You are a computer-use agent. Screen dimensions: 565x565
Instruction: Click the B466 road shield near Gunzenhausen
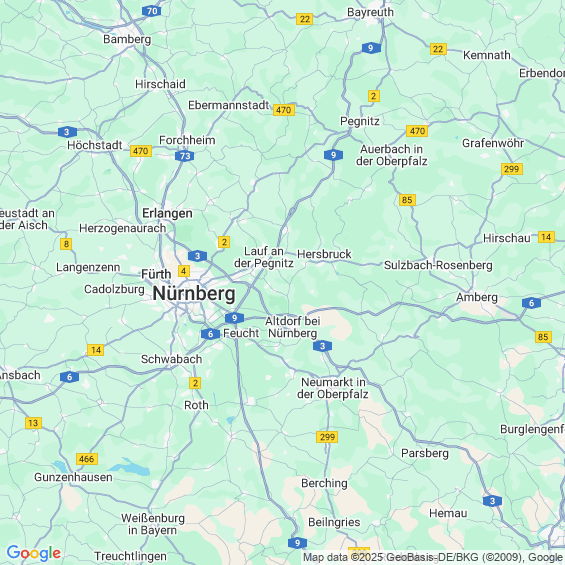tap(86, 459)
